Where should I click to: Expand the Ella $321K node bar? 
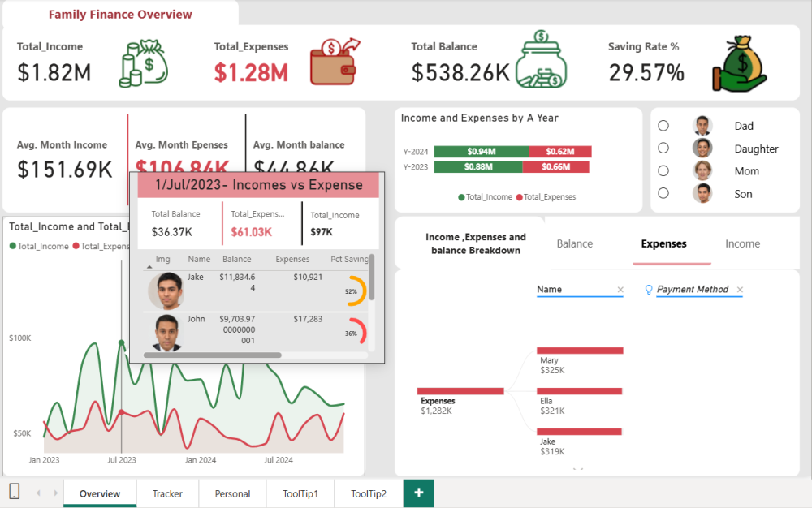(580, 390)
